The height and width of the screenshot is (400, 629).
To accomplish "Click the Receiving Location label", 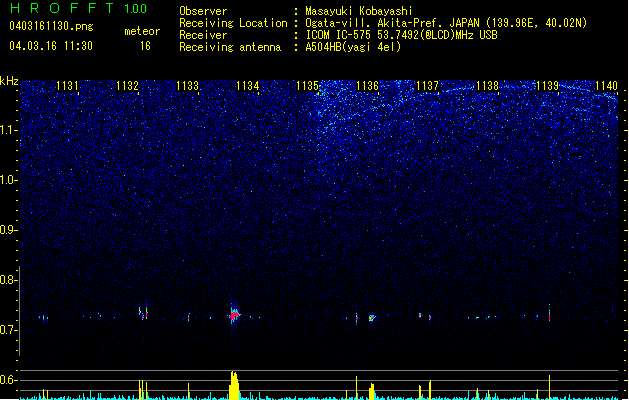I will (233, 23).
